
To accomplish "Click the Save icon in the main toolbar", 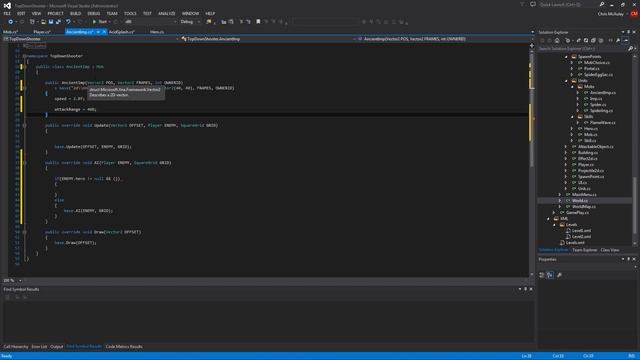I will pyautogui.click(x=51, y=22).
